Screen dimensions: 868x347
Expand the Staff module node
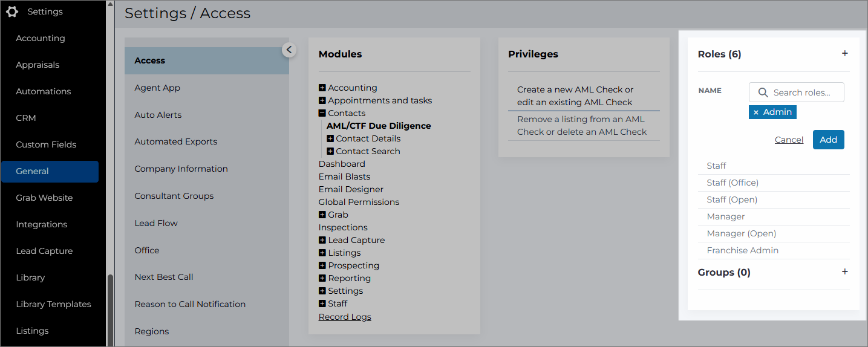pos(322,303)
